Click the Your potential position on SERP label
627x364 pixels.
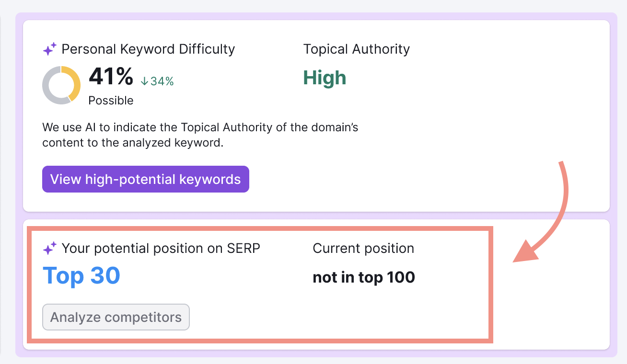pyautogui.click(x=161, y=248)
